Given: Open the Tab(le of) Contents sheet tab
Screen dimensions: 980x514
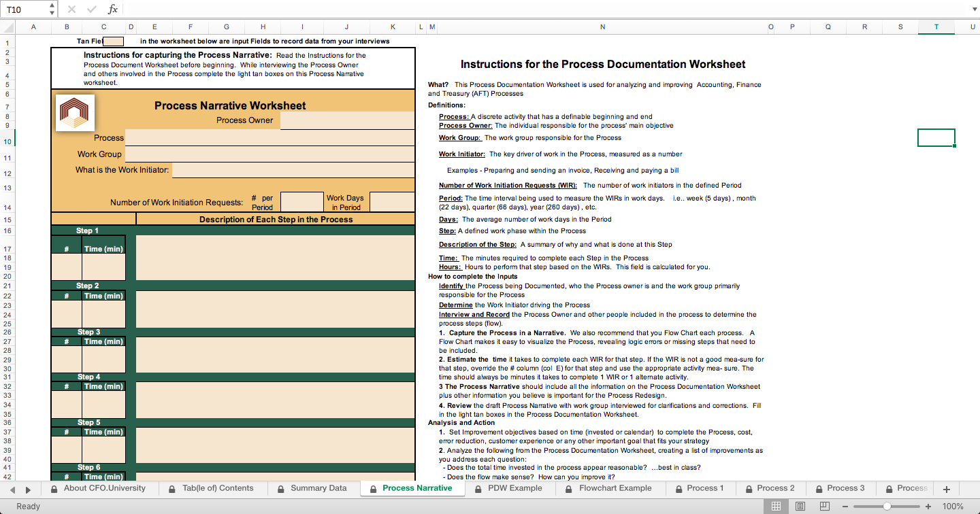Looking at the screenshot, I should point(211,488).
